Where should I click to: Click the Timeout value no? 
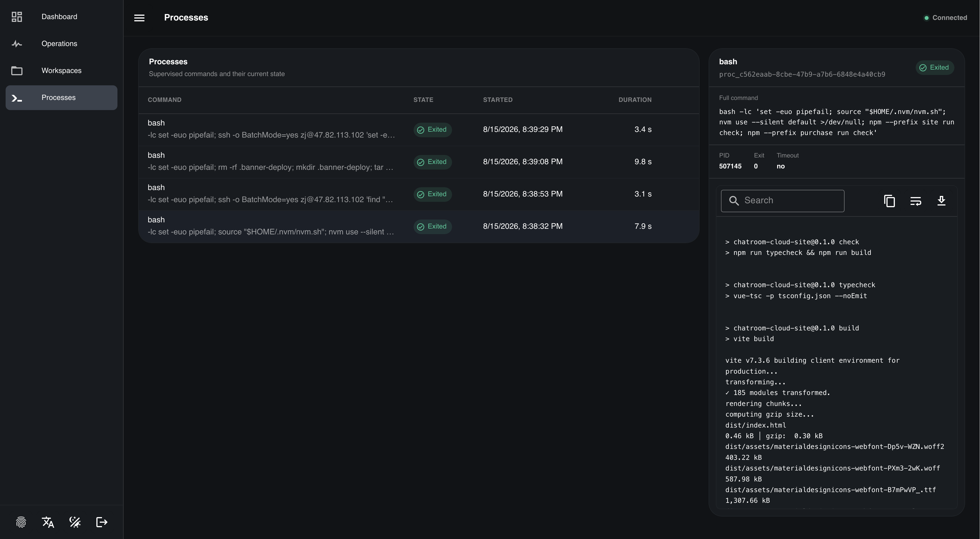click(780, 166)
